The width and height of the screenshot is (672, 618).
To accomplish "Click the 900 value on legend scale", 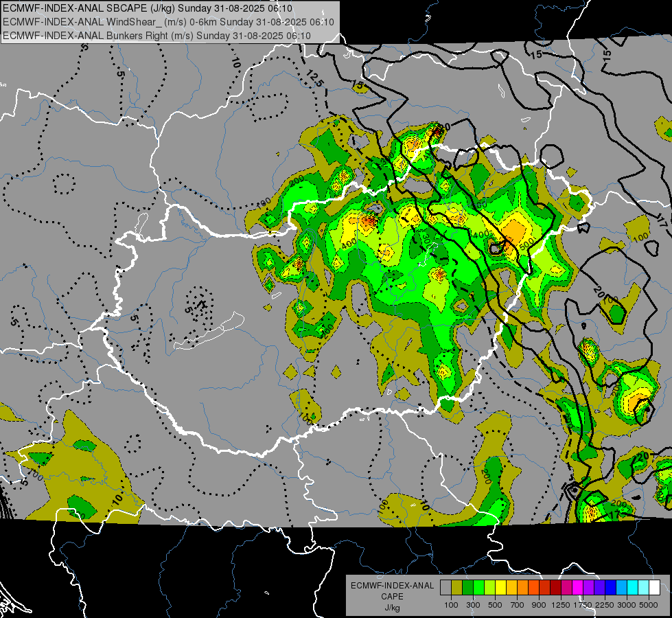I will click(x=539, y=605).
